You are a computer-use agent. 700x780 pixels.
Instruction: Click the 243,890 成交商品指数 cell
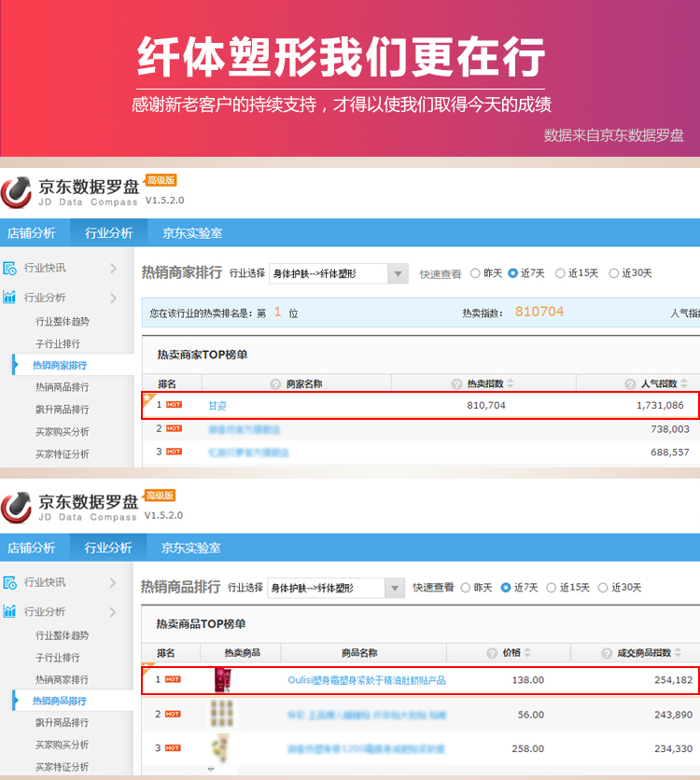pyautogui.click(x=673, y=715)
